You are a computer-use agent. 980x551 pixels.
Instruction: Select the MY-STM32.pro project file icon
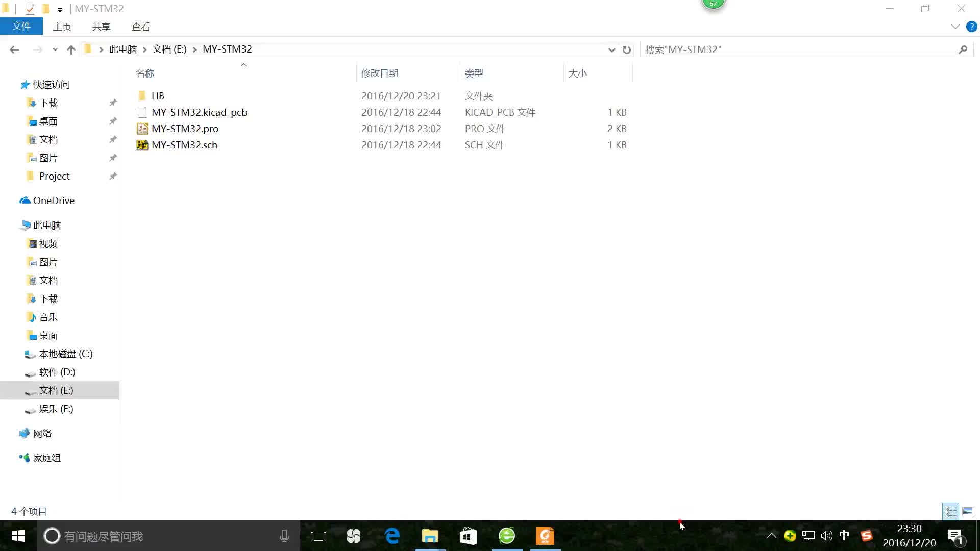click(x=142, y=129)
